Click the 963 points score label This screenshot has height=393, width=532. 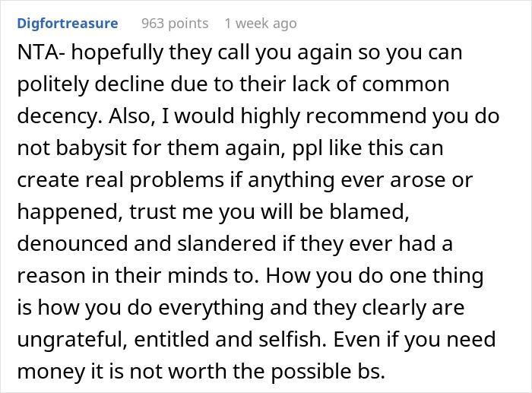pyautogui.click(x=175, y=24)
